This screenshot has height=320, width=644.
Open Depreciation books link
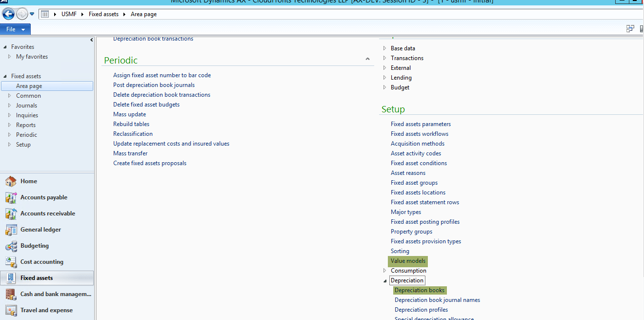coord(420,290)
